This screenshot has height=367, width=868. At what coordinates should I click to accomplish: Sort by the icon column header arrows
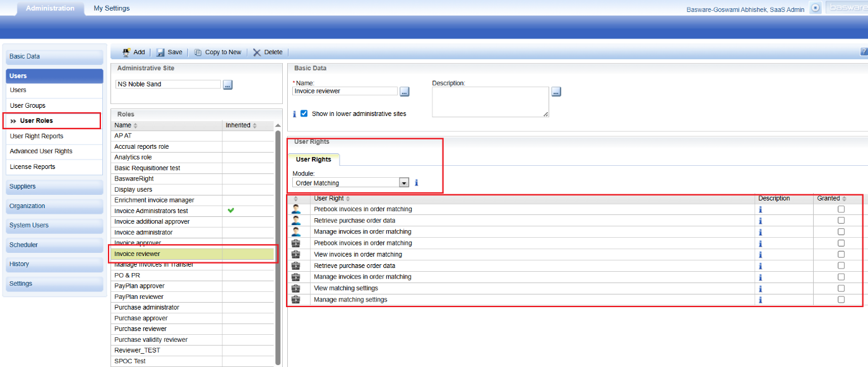(297, 199)
